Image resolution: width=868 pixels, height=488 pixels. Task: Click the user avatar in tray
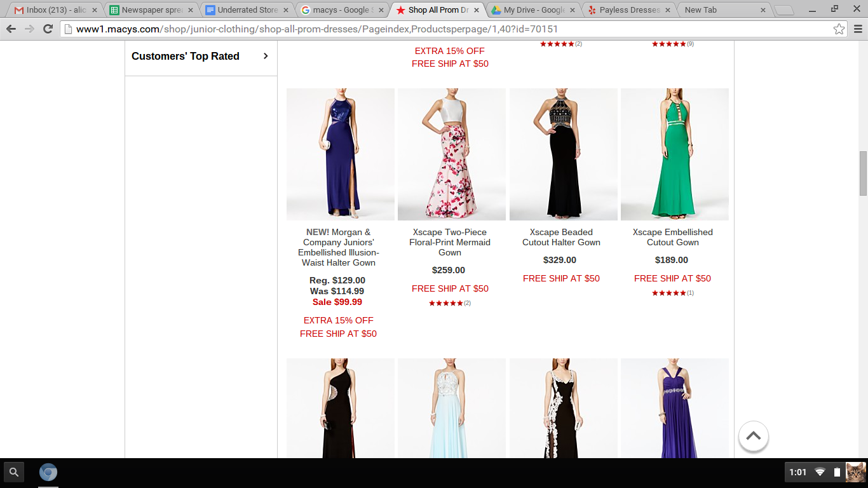click(855, 472)
